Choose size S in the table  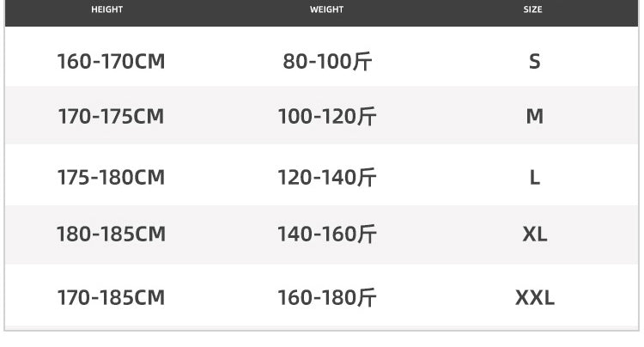[x=534, y=62]
